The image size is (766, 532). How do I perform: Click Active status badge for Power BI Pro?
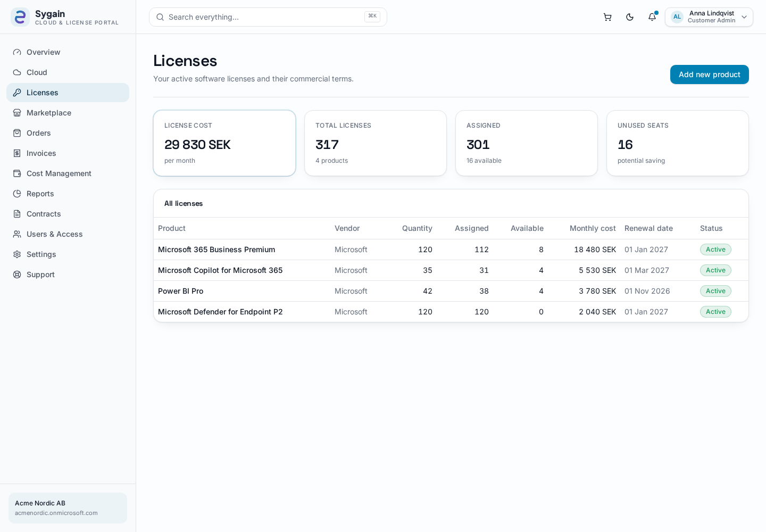click(715, 291)
